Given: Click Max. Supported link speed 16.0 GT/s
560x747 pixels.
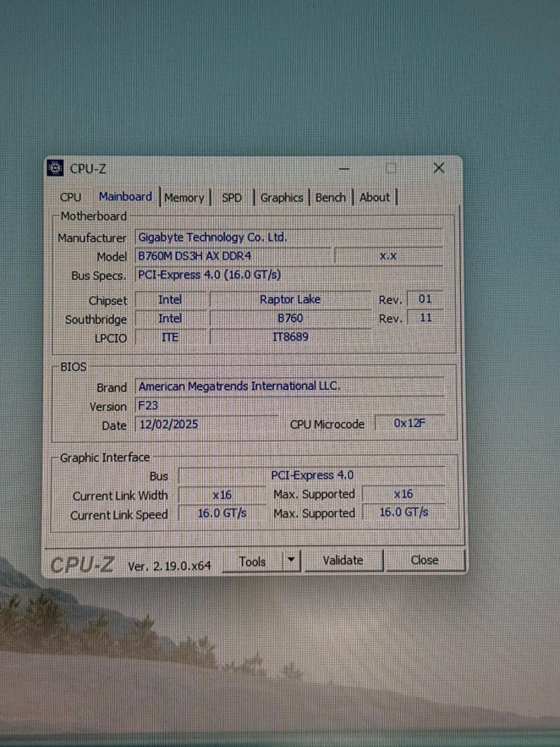Looking at the screenshot, I should 404,512.
